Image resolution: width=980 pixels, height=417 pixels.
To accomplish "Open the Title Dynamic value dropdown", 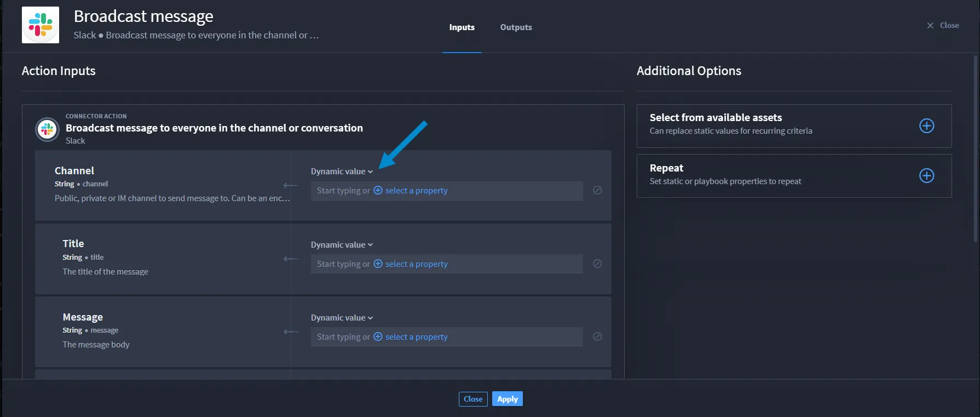I will coord(342,245).
